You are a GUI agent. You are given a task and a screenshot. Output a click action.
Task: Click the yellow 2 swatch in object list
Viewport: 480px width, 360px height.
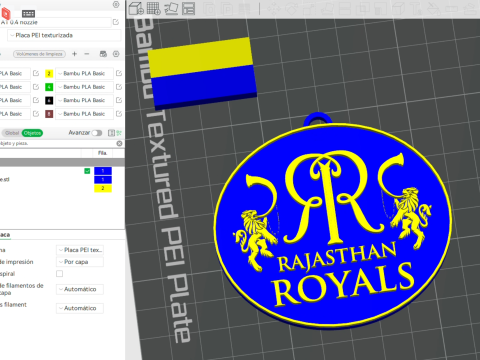[103, 188]
